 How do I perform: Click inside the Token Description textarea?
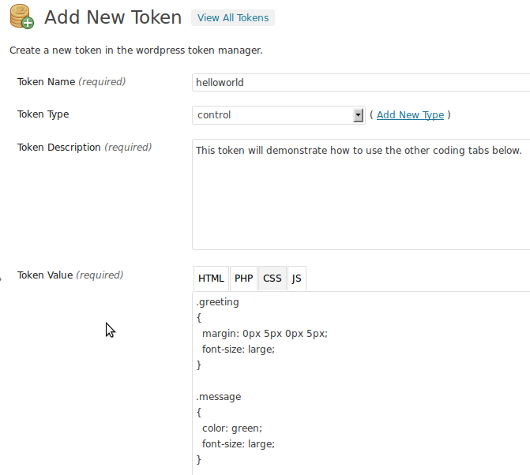click(361, 194)
